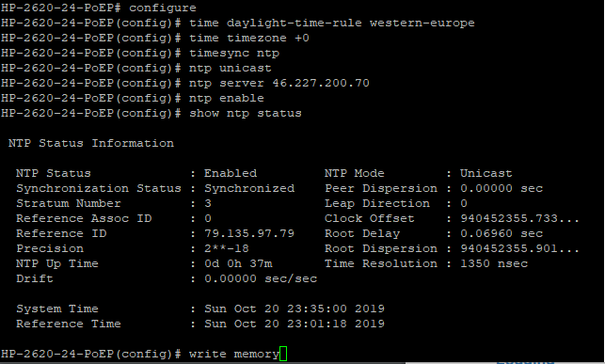Click the 'time timezone +0' command

(248, 38)
